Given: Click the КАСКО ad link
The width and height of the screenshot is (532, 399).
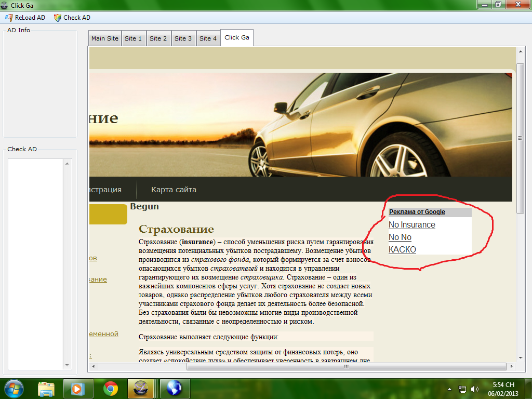Looking at the screenshot, I should [402, 250].
